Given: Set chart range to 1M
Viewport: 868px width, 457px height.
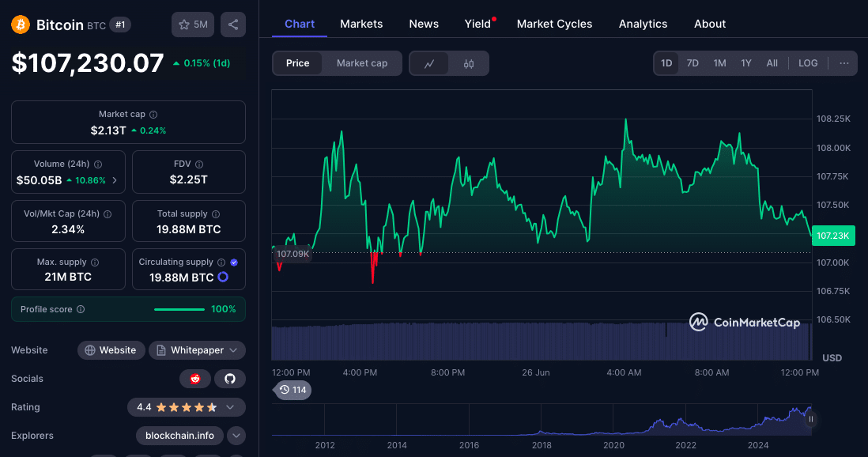Looking at the screenshot, I should (x=719, y=63).
